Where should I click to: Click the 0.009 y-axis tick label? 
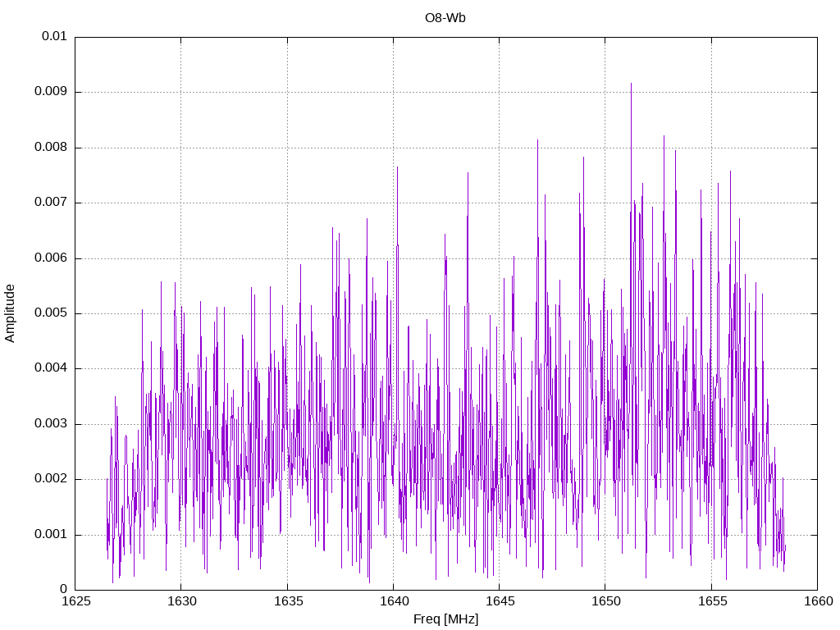[x=51, y=92]
